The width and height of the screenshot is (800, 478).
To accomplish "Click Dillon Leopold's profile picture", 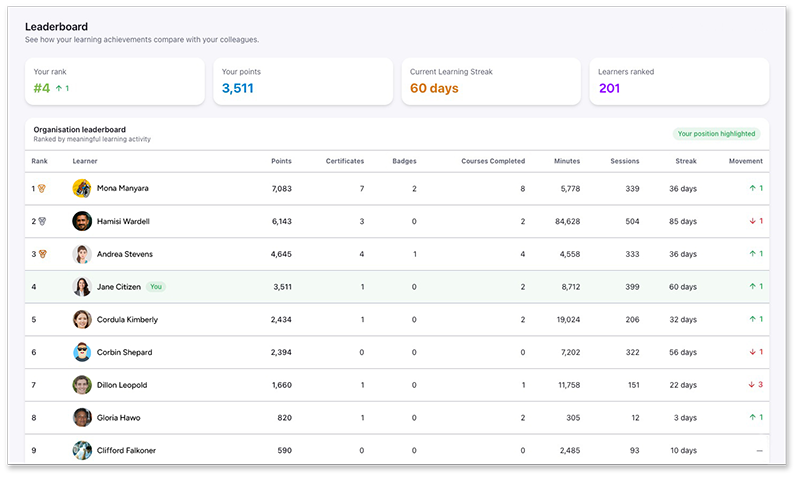I will point(82,385).
